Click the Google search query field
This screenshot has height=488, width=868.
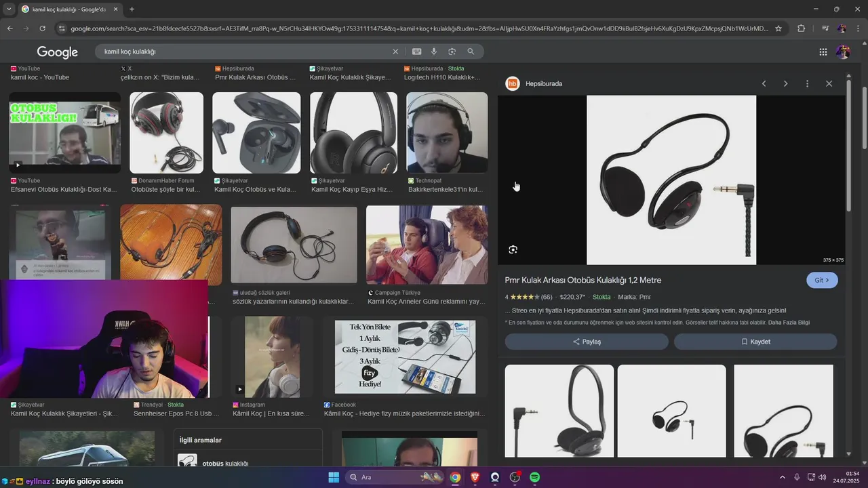(244, 52)
